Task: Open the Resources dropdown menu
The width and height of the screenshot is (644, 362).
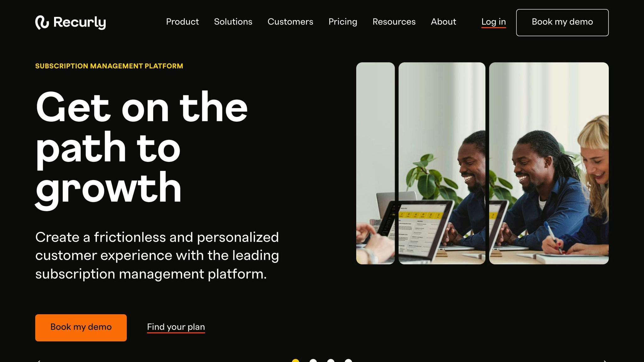Action: point(394,22)
